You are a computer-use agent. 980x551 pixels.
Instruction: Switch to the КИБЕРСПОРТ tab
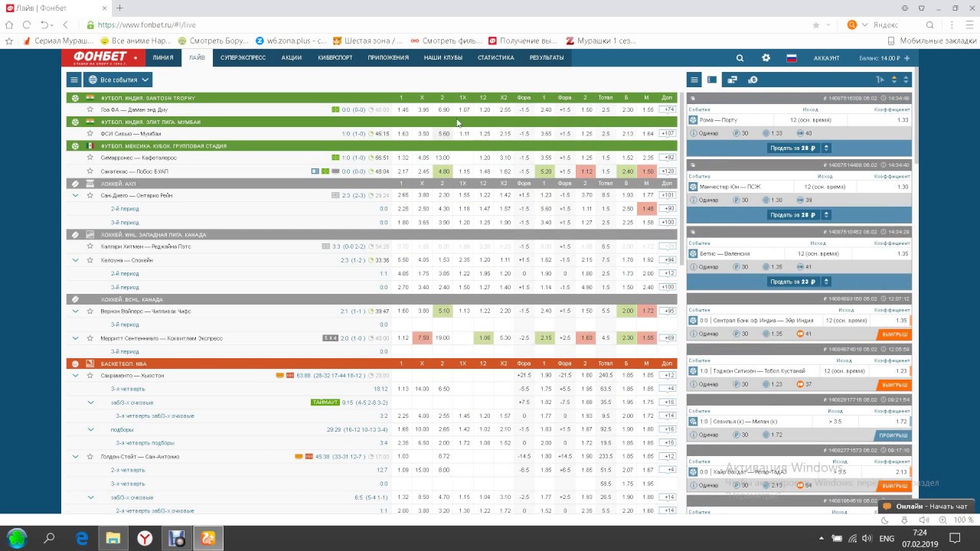[x=335, y=57]
